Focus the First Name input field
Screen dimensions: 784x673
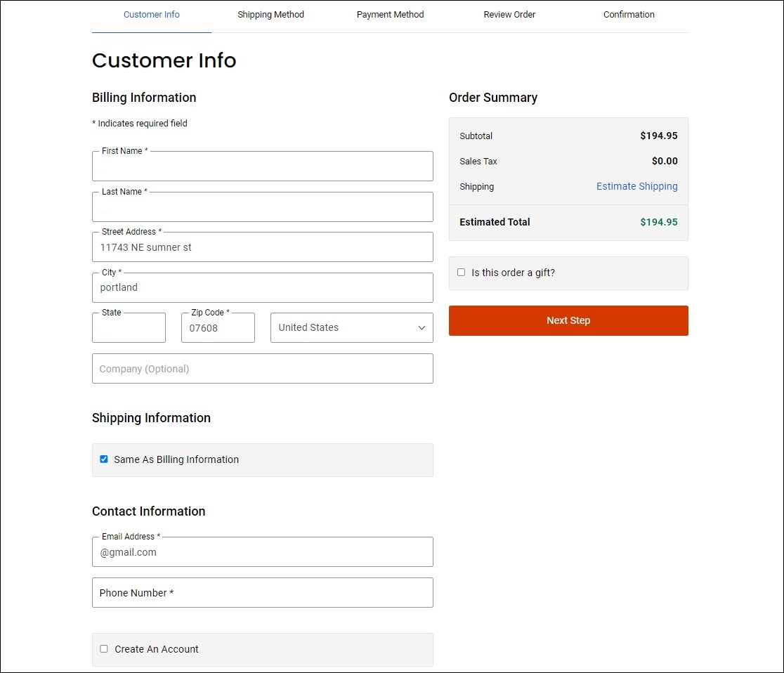[263, 166]
